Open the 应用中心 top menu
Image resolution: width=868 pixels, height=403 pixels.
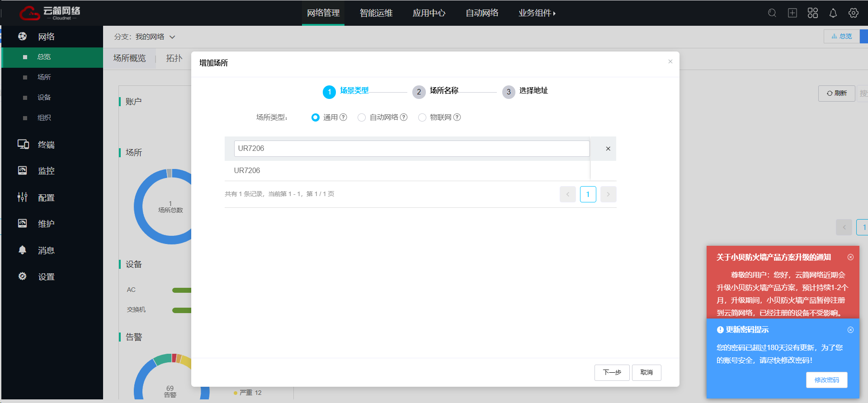(x=429, y=13)
